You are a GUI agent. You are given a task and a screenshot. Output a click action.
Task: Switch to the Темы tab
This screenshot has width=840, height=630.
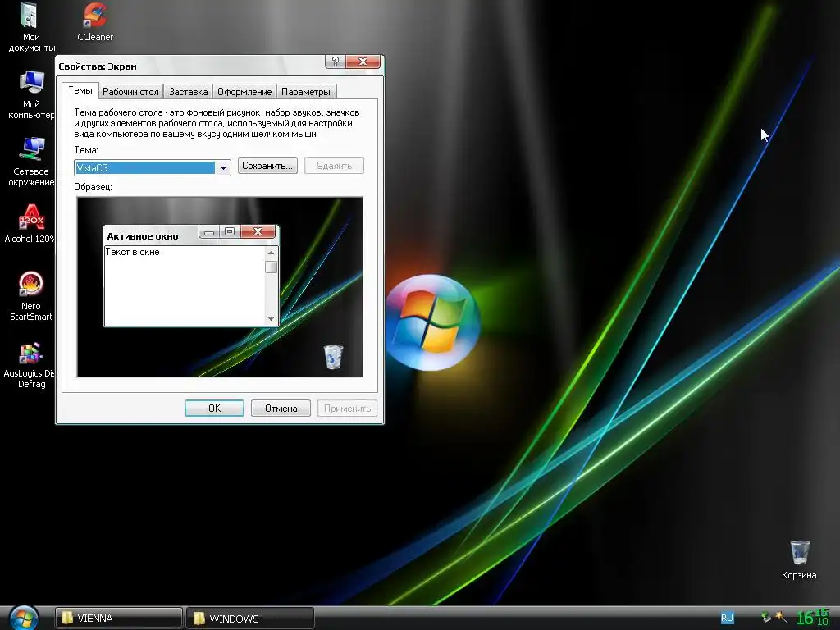(80, 90)
